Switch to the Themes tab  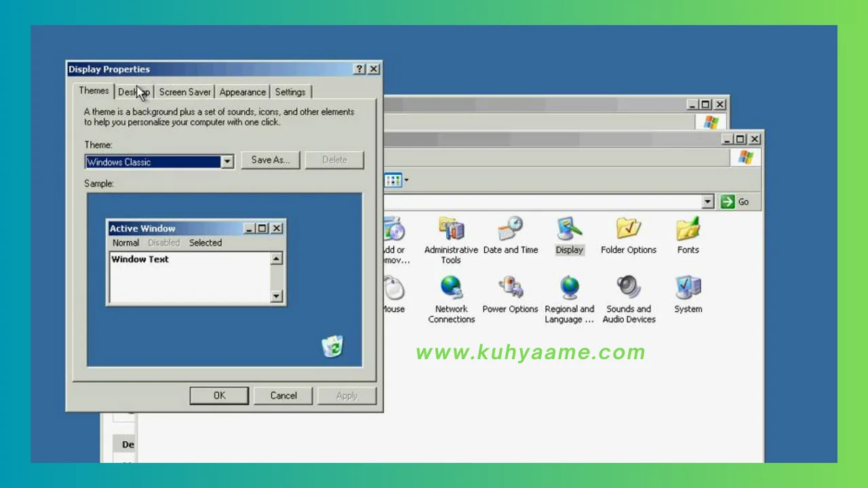(x=94, y=91)
